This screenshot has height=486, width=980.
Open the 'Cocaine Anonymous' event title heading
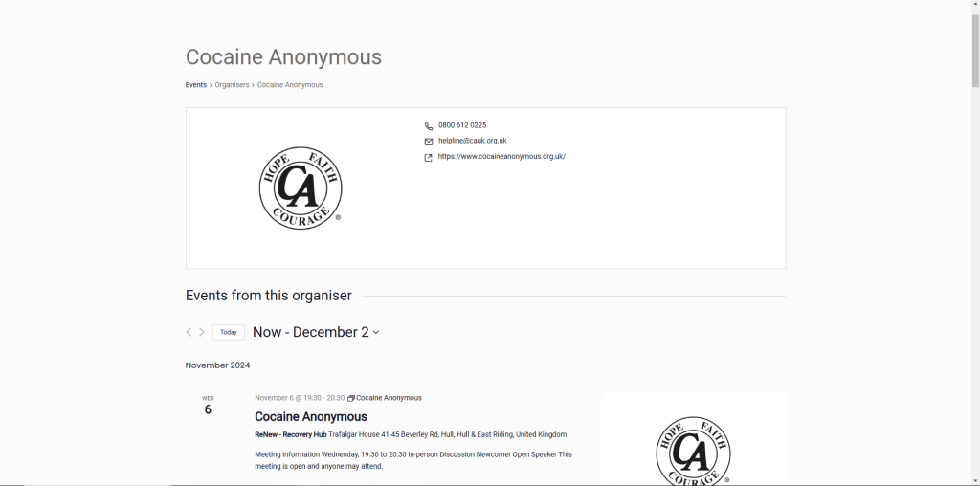point(311,417)
